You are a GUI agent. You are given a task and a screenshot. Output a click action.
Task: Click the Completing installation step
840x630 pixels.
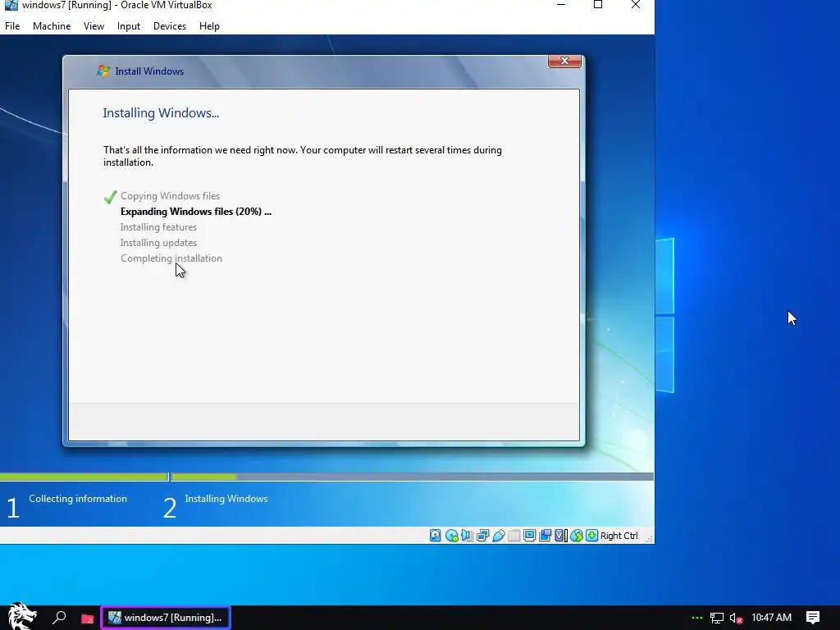171,258
